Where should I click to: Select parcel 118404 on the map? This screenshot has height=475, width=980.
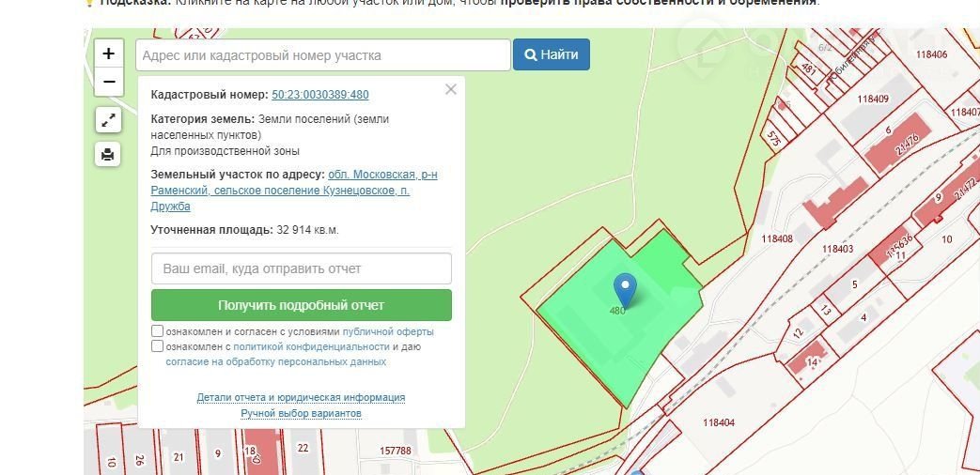(x=719, y=422)
